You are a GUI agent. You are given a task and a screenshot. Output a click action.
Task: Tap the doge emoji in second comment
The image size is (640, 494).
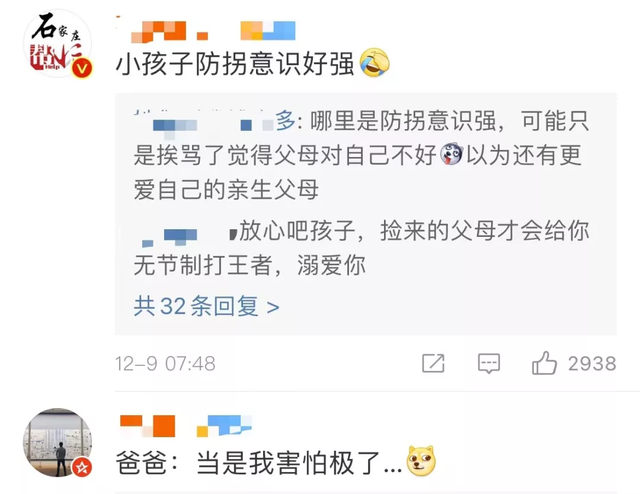point(421,461)
